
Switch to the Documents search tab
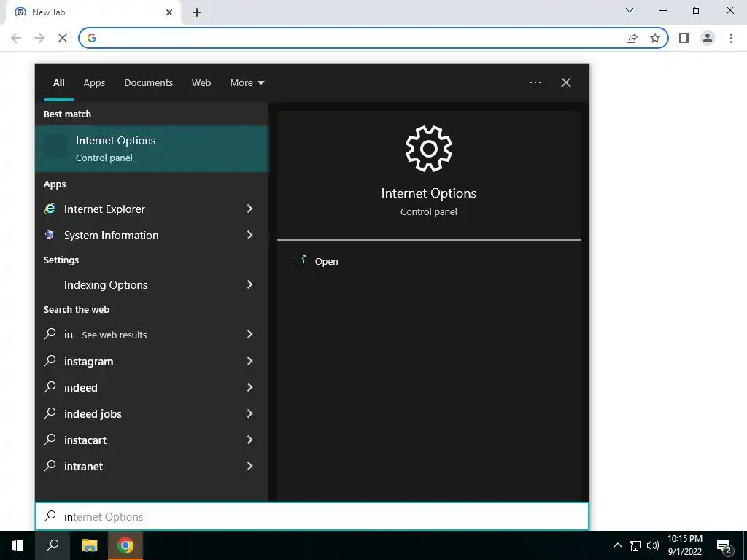(x=148, y=83)
